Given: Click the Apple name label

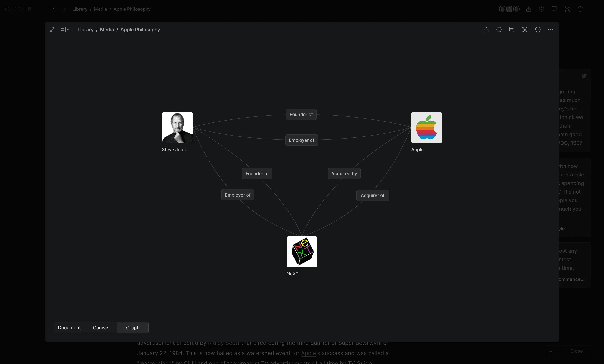Looking at the screenshot, I should point(417,149).
